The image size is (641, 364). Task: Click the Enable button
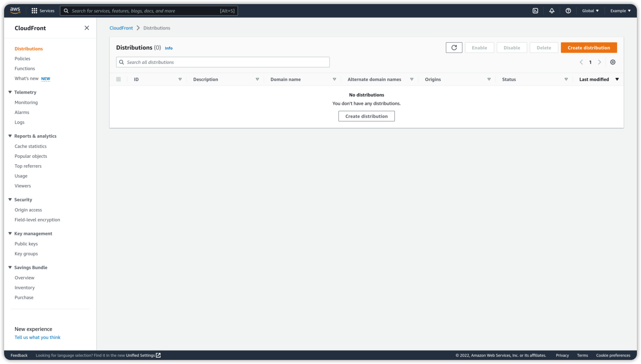point(480,48)
